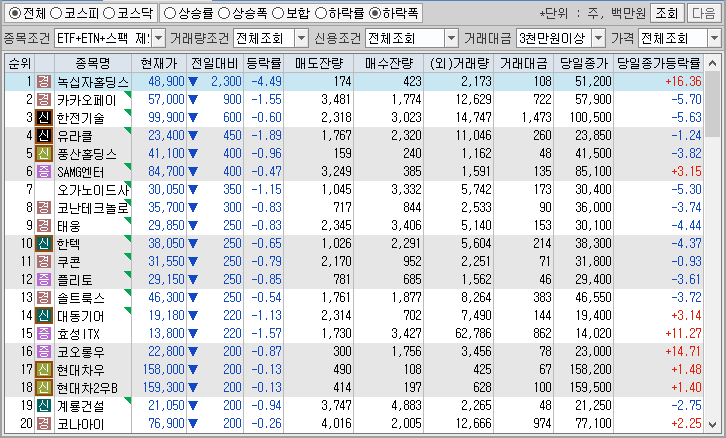Open the 종목조건 dropdown
The height and width of the screenshot is (438, 726).
158,38
